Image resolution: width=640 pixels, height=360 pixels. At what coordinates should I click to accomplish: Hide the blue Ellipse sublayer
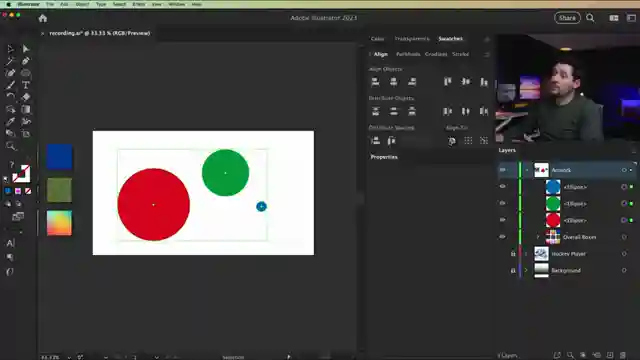click(x=502, y=187)
